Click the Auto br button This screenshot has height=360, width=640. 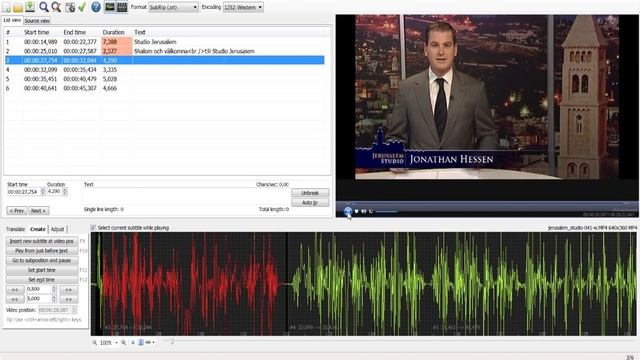point(310,202)
